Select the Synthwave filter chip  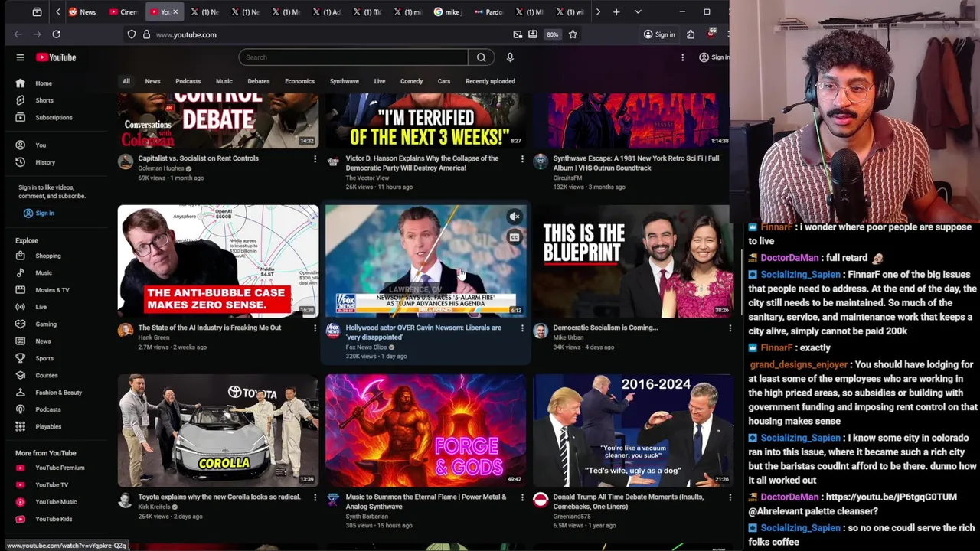(345, 81)
